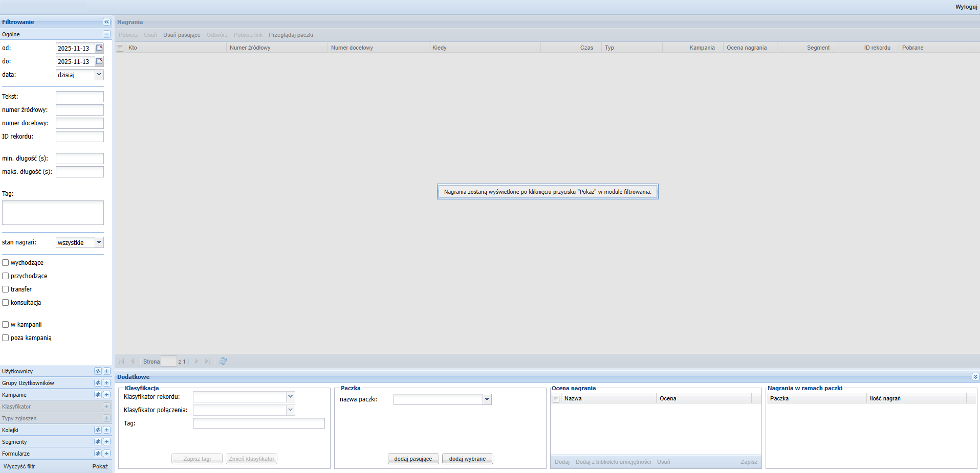Refresh the Grupy Użytkowników filter
Screen dimensions: 980x473
[x=98, y=383]
